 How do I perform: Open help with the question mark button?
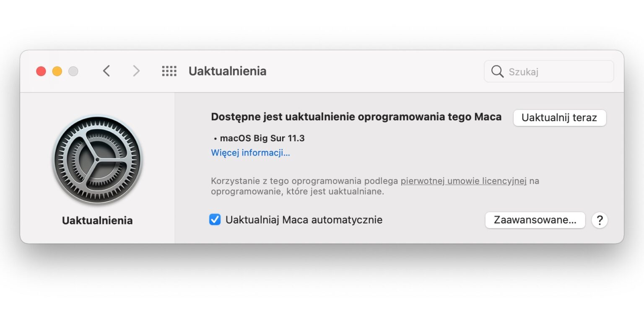coord(600,220)
